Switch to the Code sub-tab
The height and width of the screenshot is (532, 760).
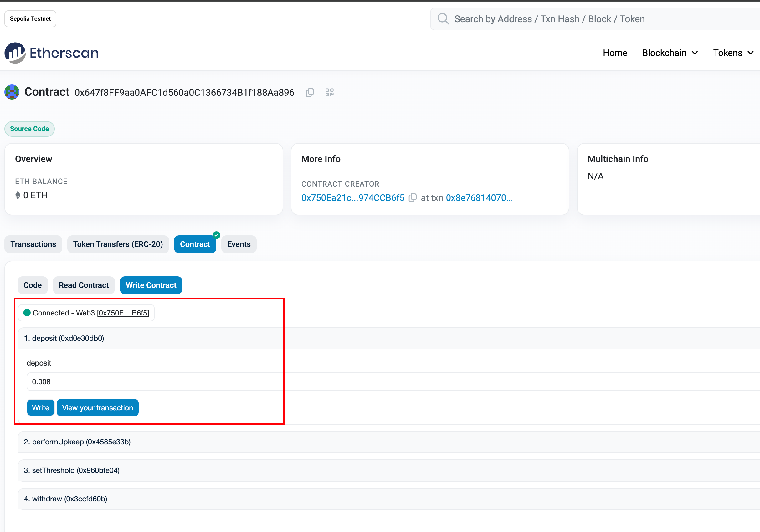(33, 285)
